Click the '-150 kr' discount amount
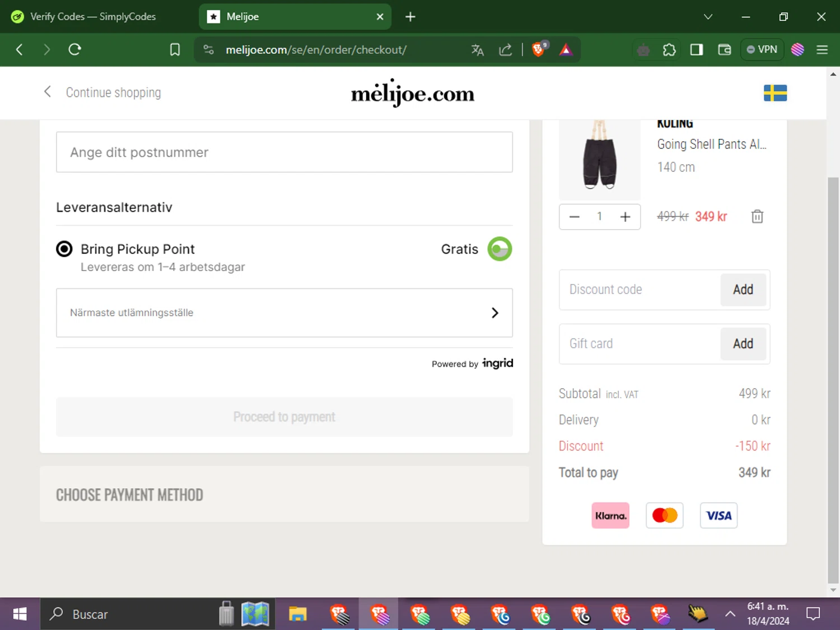Viewport: 840px width, 630px height. click(753, 446)
